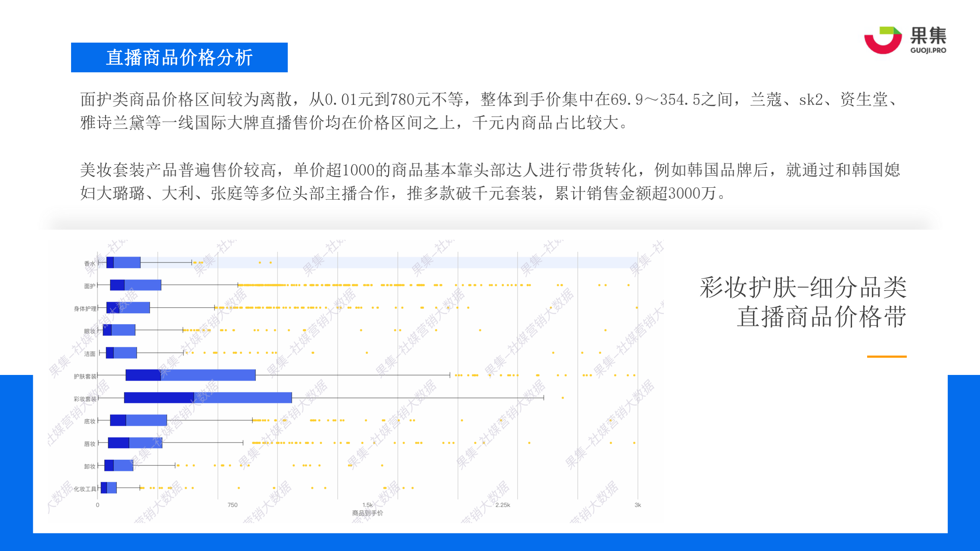Click the 直播商品价格分析 title banner
980x551 pixels.
pos(179,58)
